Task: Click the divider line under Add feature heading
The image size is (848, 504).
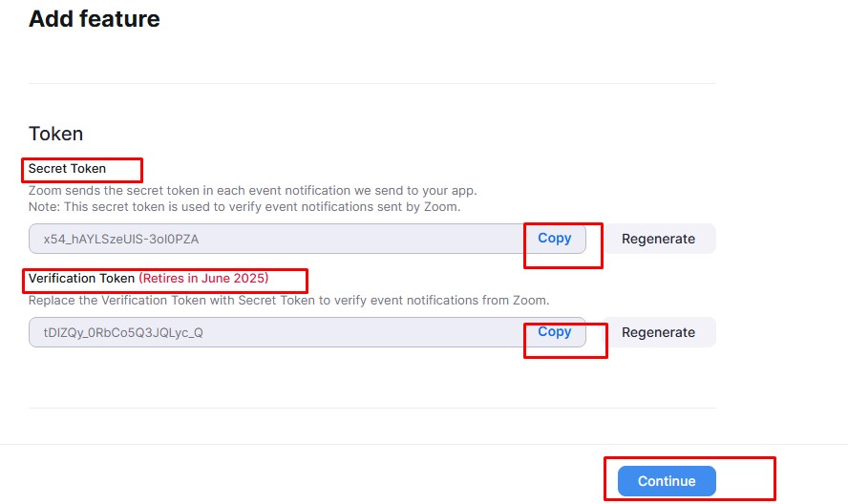Action: click(x=372, y=83)
